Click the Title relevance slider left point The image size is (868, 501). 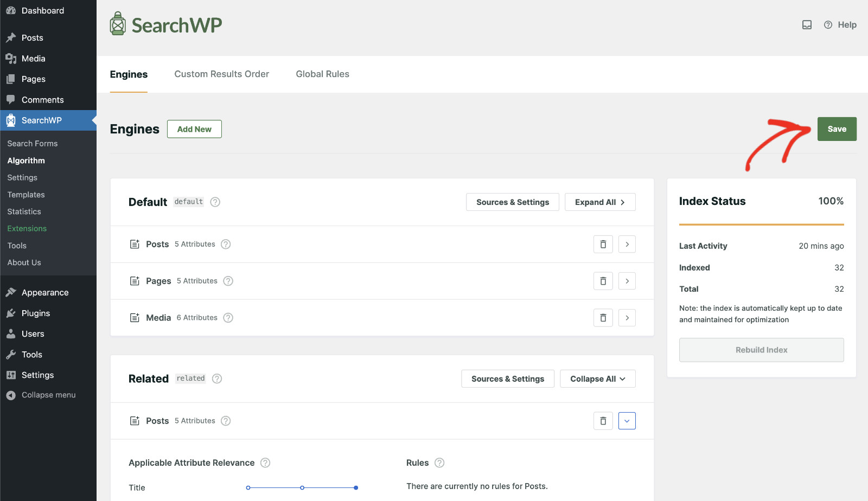pyautogui.click(x=248, y=488)
